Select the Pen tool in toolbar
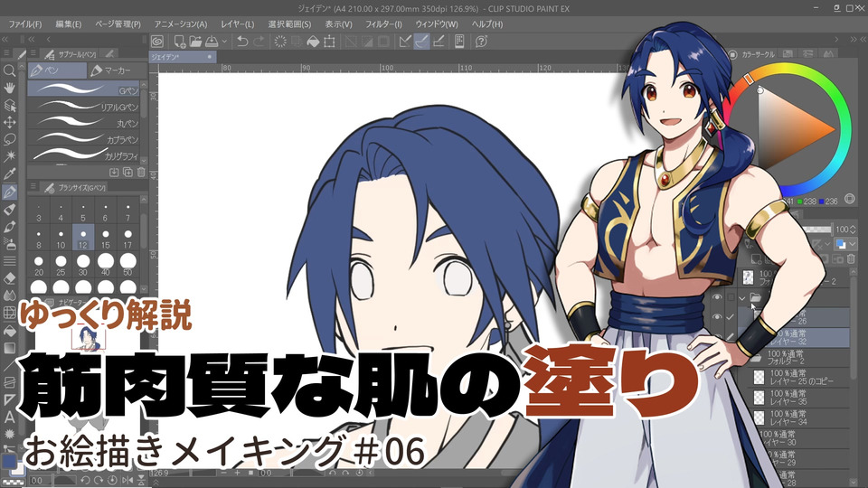868x488 pixels. point(9,192)
